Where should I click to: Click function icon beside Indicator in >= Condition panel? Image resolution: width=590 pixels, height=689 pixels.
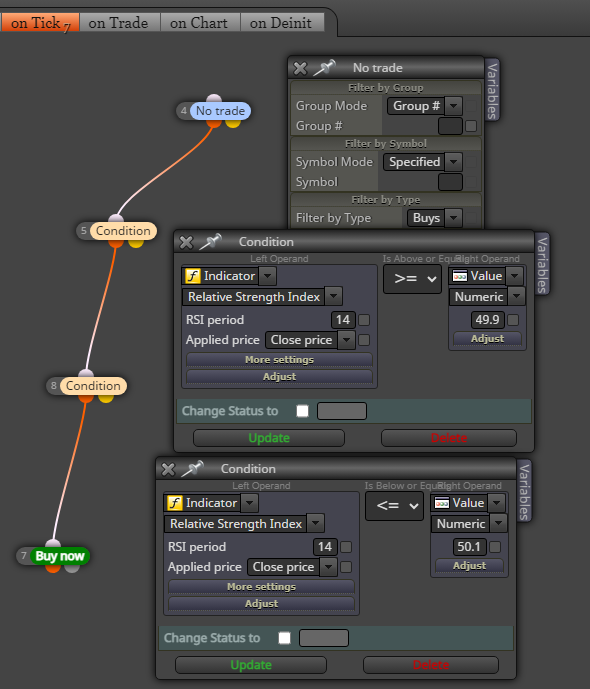(x=192, y=276)
